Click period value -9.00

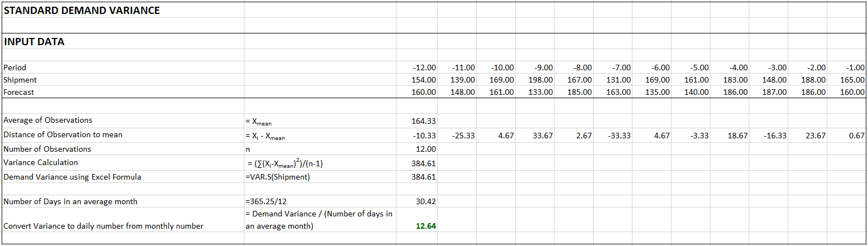click(543, 67)
